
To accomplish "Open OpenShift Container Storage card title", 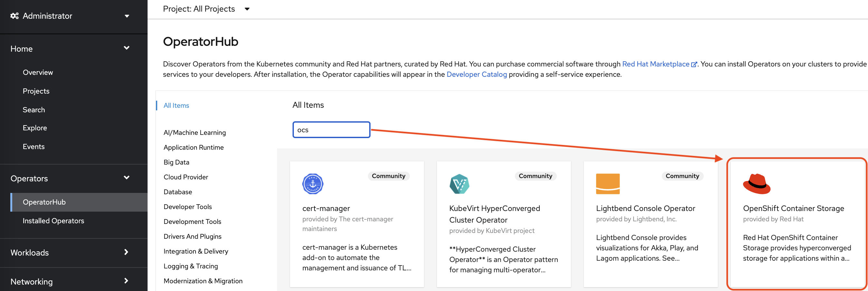I will click(793, 209).
